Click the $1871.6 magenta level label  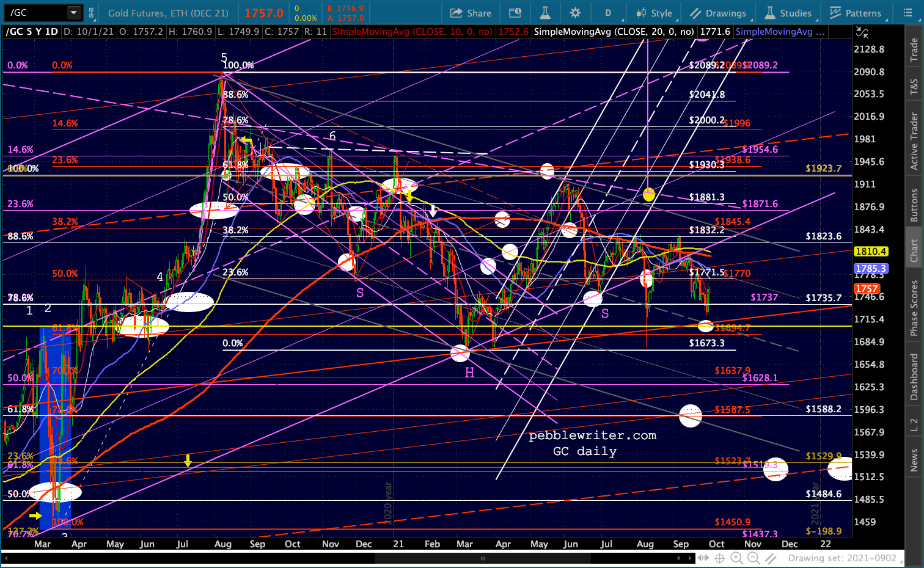760,204
